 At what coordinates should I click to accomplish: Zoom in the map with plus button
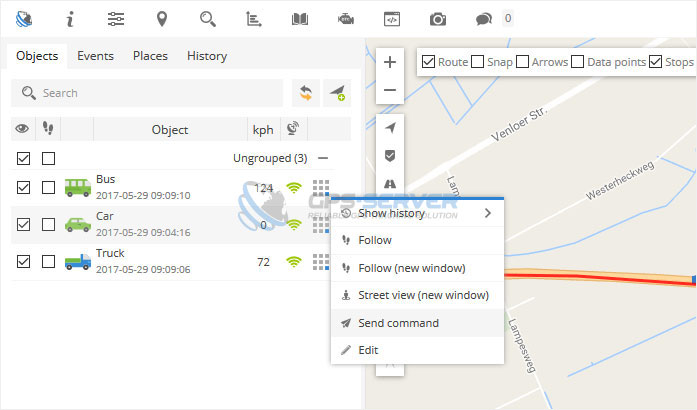390,62
